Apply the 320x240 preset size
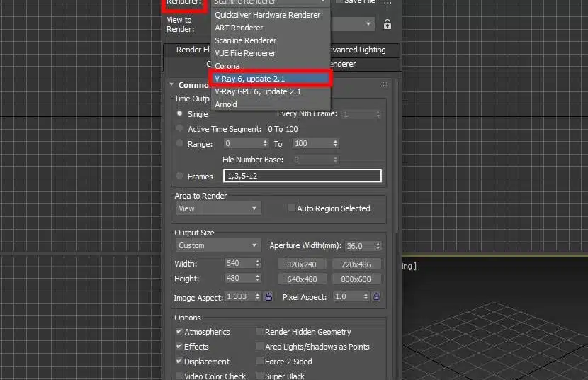This screenshot has width=588, height=380. [x=302, y=264]
